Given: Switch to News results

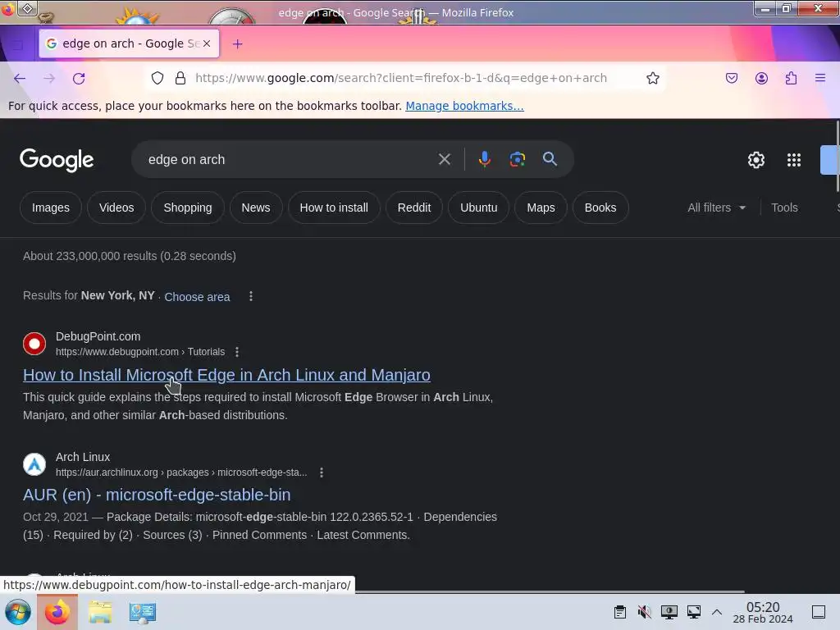Looking at the screenshot, I should click(x=256, y=208).
